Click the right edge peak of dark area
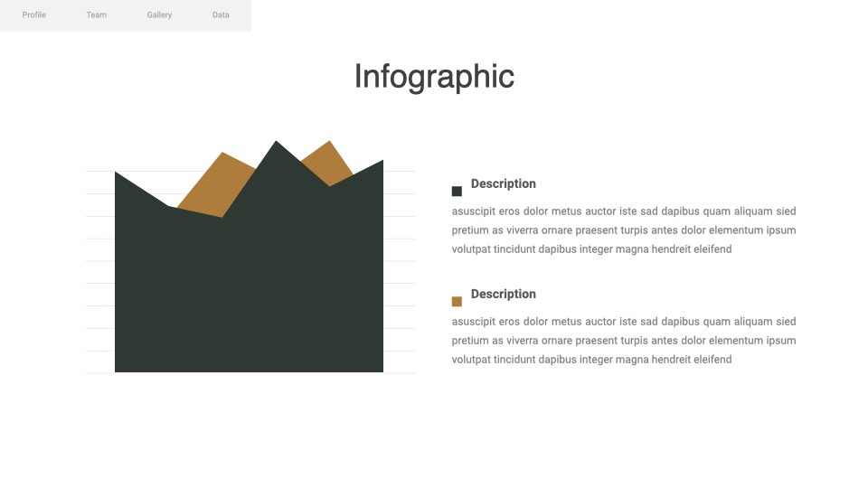Image resolution: width=868 pixels, height=488 pixels. [x=380, y=164]
